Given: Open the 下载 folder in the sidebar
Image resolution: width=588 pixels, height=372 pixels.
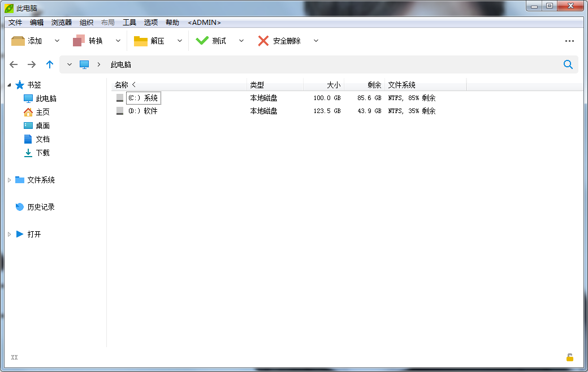Looking at the screenshot, I should tap(42, 153).
